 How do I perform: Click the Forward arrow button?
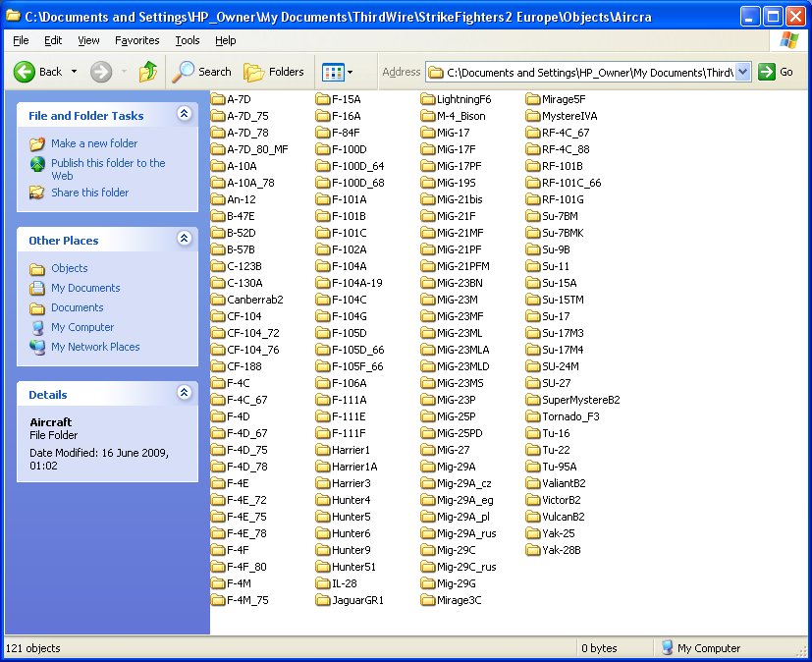pyautogui.click(x=101, y=72)
